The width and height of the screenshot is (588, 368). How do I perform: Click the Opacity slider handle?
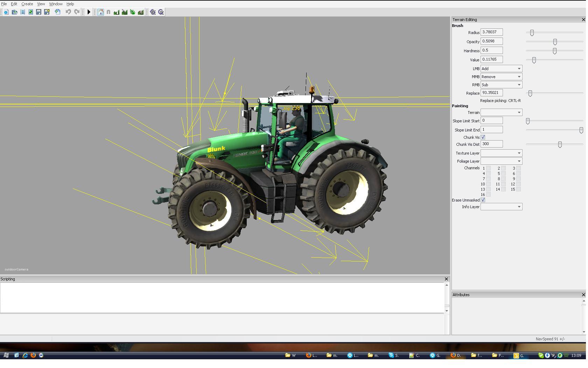555,42
